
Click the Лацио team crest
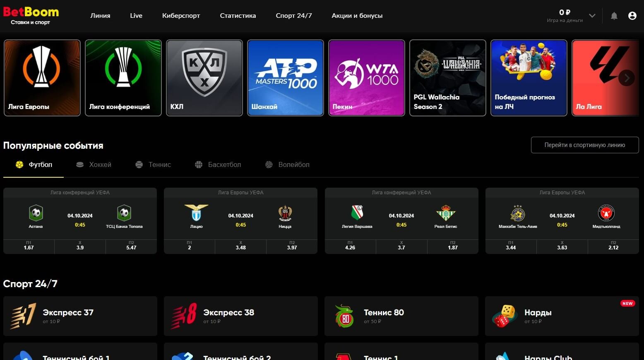(196, 213)
